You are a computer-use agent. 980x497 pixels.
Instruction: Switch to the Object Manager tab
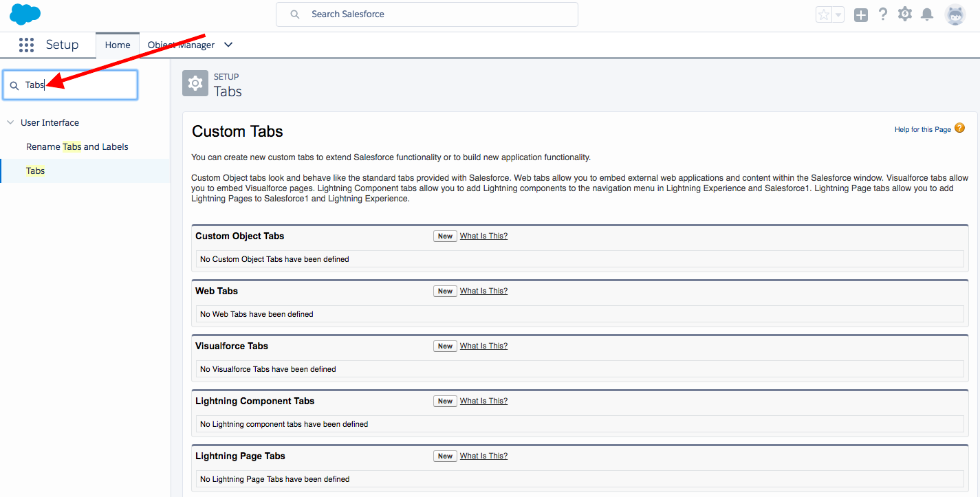(x=181, y=45)
